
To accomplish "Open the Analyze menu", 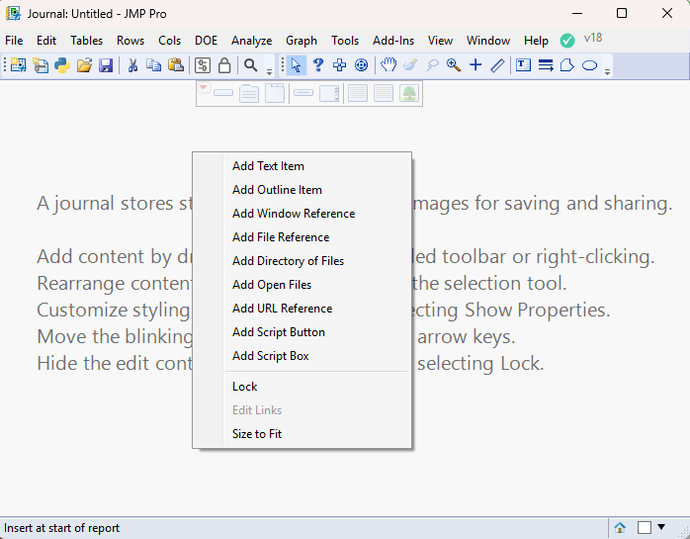I will (251, 41).
